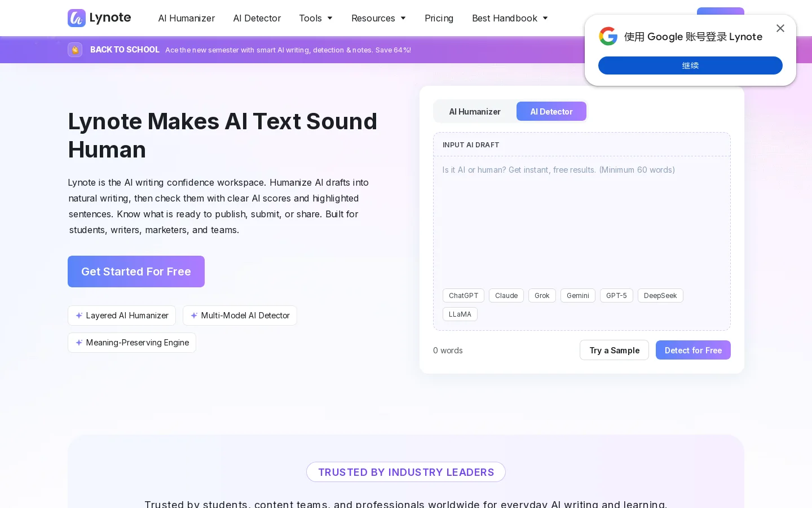812x508 pixels.
Task: Select the LLaMA model chip
Action: coord(460,314)
